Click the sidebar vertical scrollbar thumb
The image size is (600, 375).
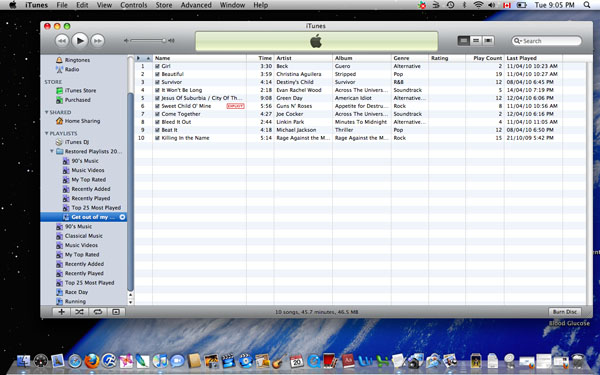pos(130,191)
